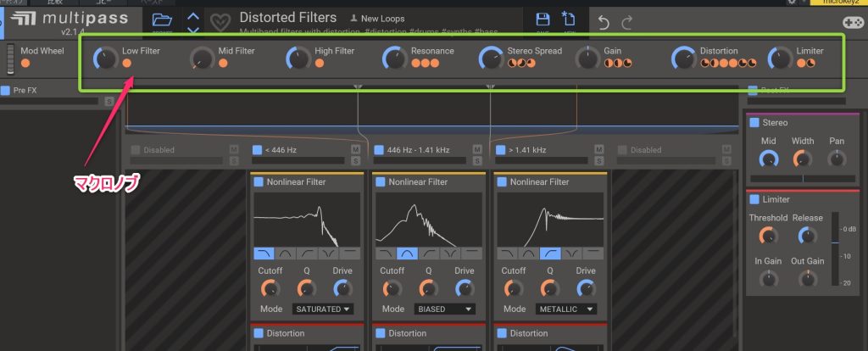Image resolution: width=868 pixels, height=351 pixels.
Task: Toggle the Pre FX enable checkbox
Action: pyautogui.click(x=6, y=90)
